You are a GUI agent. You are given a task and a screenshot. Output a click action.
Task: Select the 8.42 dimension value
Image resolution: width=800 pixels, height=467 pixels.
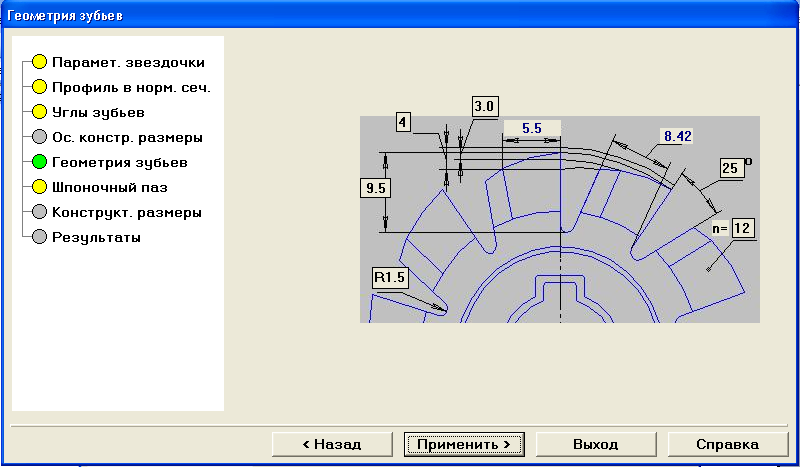pyautogui.click(x=678, y=136)
